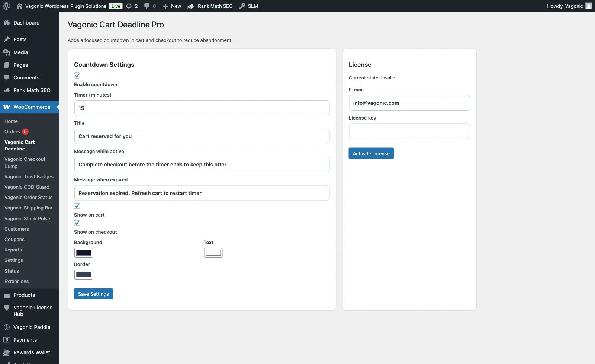
Task: Open Vagonic Shipping Bar submenu item
Action: (x=29, y=208)
